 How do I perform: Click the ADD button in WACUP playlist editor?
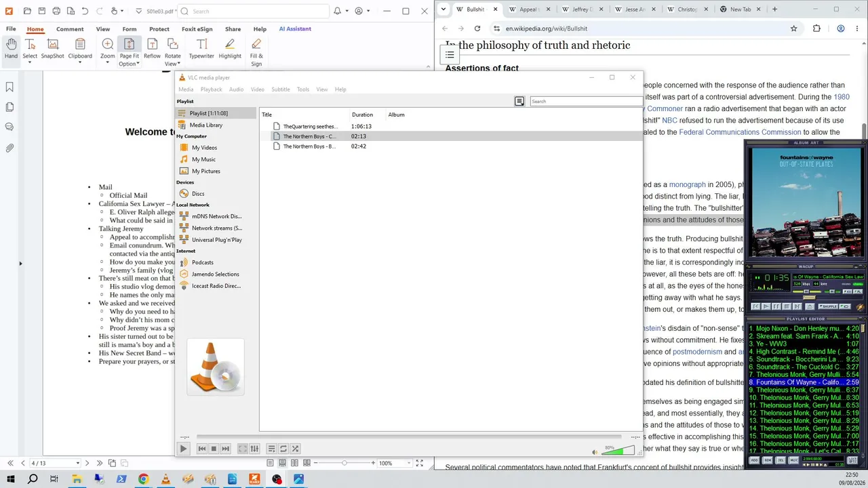(754, 460)
